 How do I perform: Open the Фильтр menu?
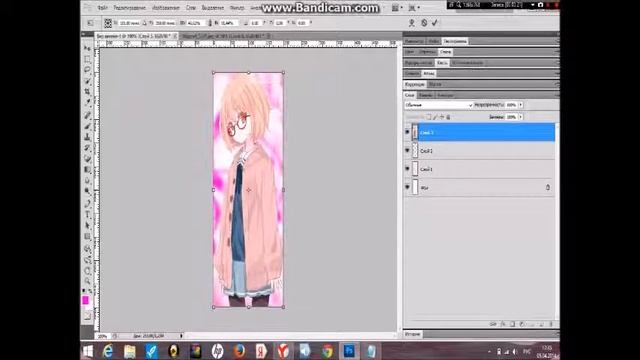pyautogui.click(x=237, y=8)
